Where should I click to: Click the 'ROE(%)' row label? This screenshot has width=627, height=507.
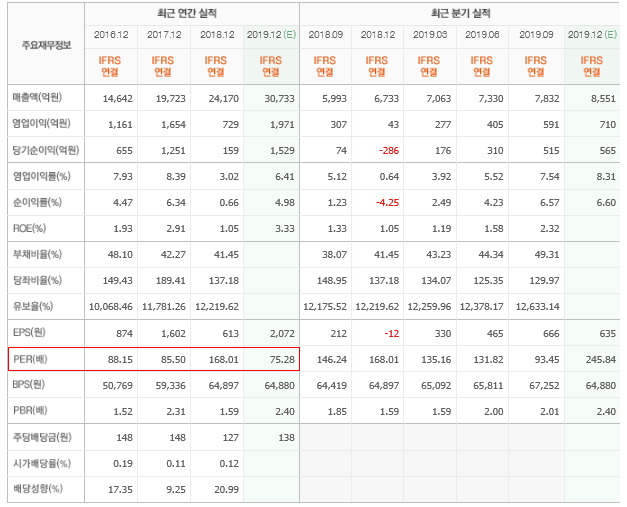pos(29,228)
